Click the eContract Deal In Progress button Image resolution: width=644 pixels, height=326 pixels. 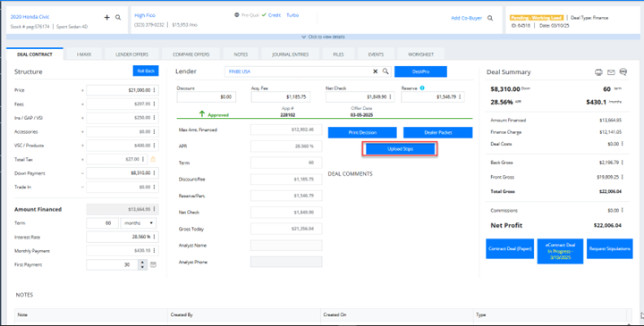(x=560, y=251)
